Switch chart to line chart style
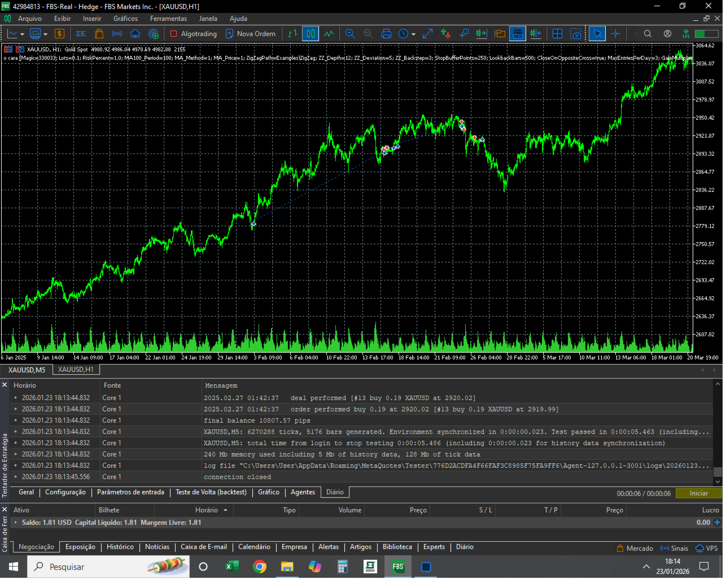Viewport: 726px width, 588px height. (329, 34)
